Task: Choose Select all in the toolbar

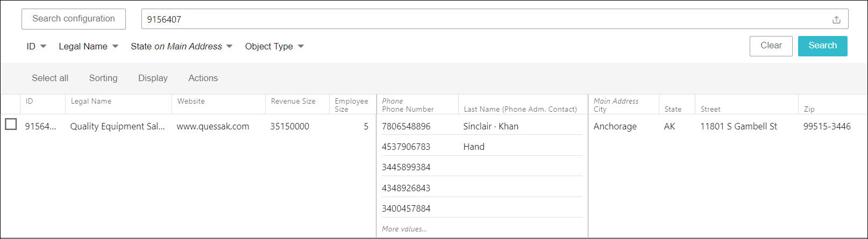Action: point(50,78)
